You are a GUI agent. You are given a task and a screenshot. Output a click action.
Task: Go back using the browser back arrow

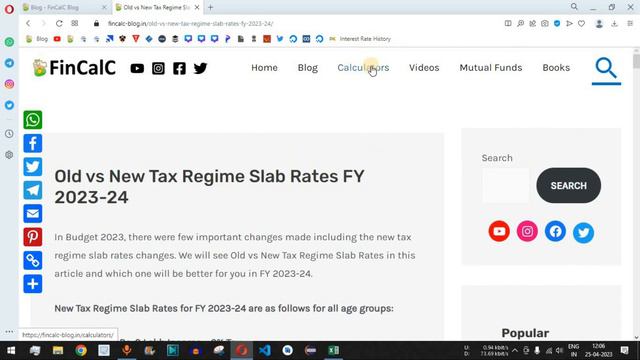click(28, 24)
